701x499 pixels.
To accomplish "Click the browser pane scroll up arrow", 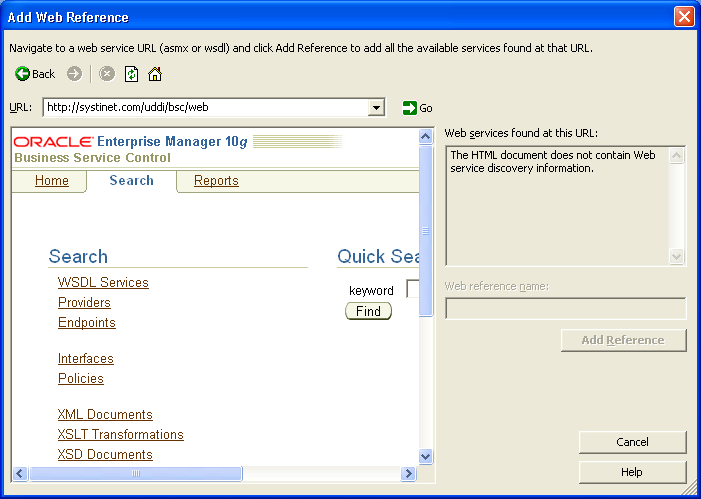I will 426,136.
